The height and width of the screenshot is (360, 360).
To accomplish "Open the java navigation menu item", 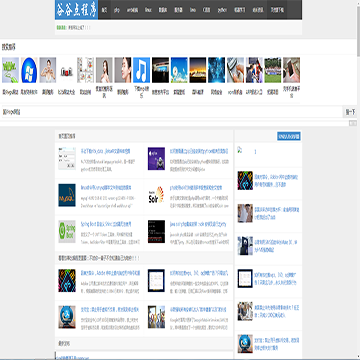I will pyautogui.click(x=193, y=10).
